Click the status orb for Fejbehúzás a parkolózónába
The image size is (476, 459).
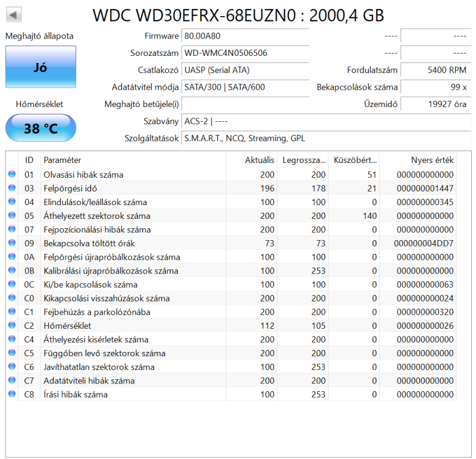pyautogui.click(x=12, y=312)
